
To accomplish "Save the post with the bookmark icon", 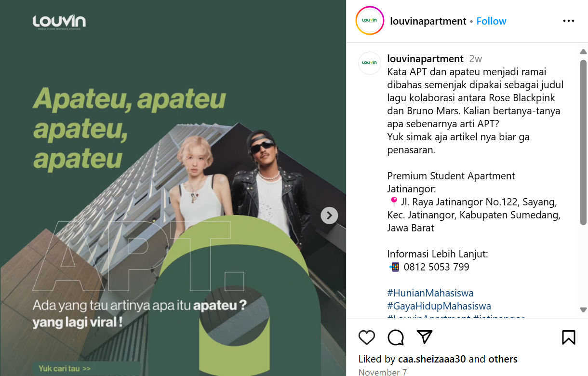I will click(569, 337).
